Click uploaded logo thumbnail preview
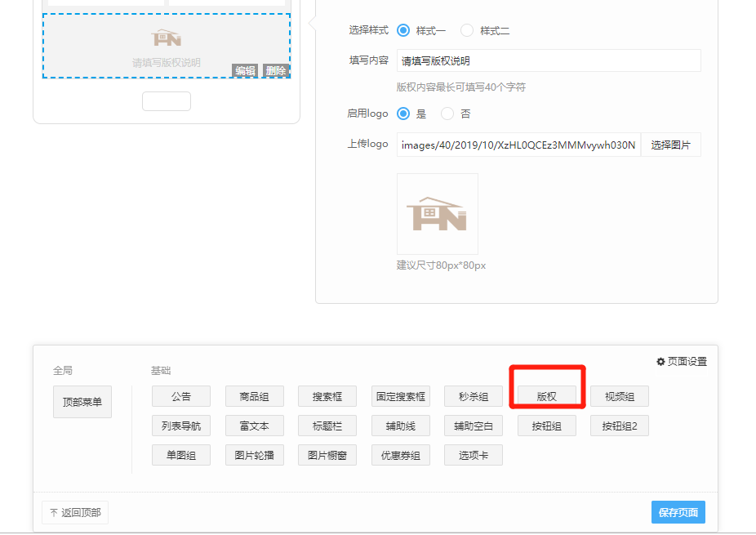This screenshot has height=535, width=756. (x=438, y=214)
